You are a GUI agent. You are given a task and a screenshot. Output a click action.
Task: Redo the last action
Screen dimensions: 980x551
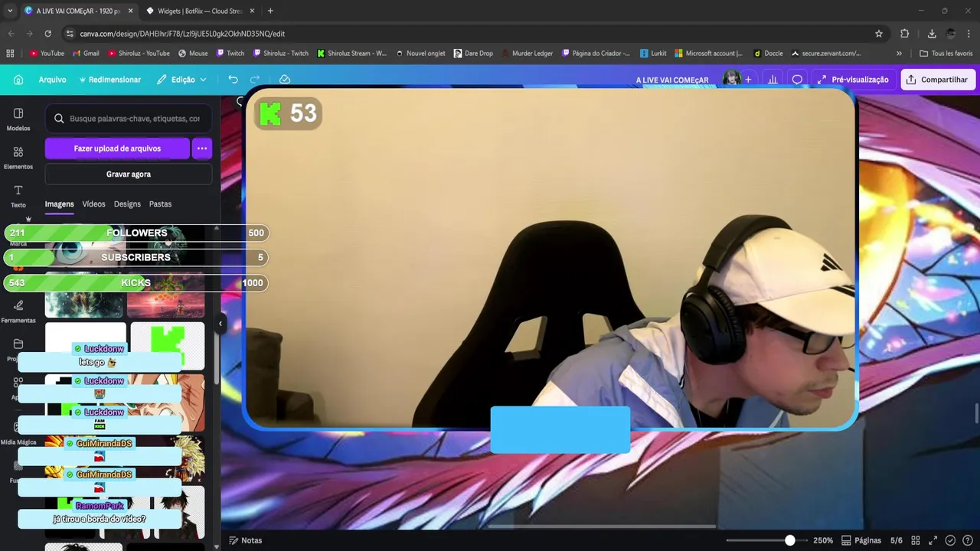pyautogui.click(x=255, y=80)
